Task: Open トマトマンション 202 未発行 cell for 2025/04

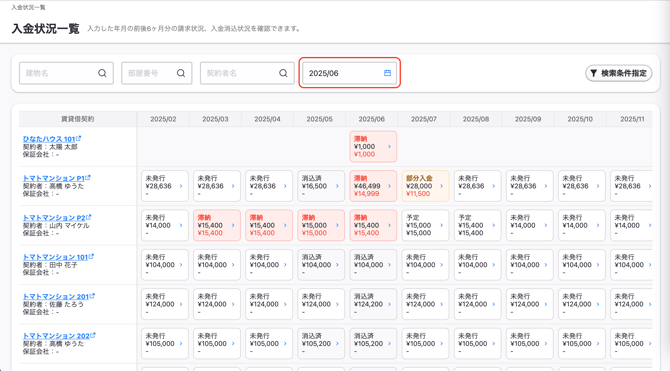Action: [269, 343]
